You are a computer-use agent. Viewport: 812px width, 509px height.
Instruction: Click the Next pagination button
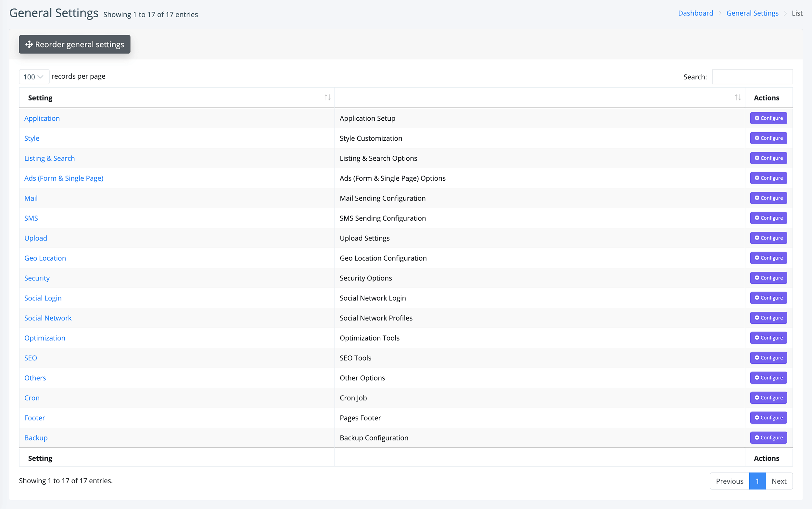[779, 481]
